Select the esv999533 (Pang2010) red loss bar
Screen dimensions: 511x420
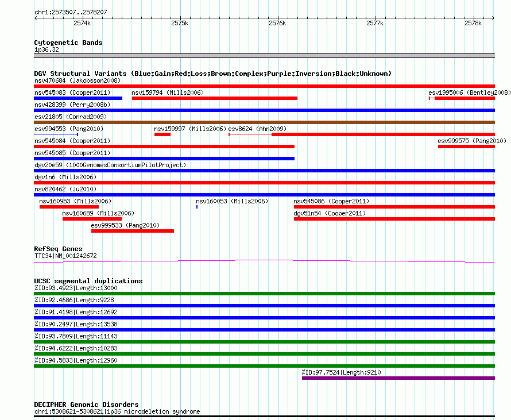coord(133,231)
